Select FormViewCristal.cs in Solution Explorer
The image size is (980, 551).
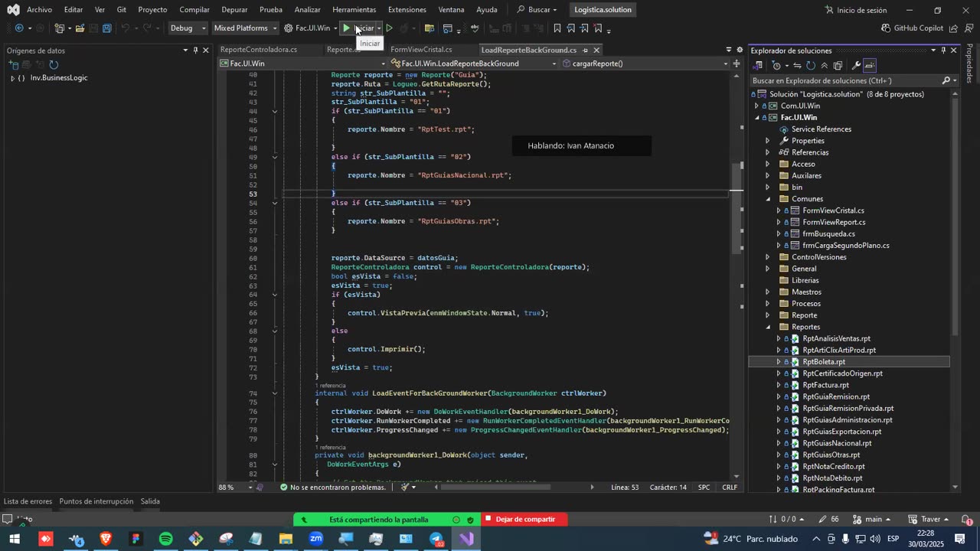click(x=833, y=210)
